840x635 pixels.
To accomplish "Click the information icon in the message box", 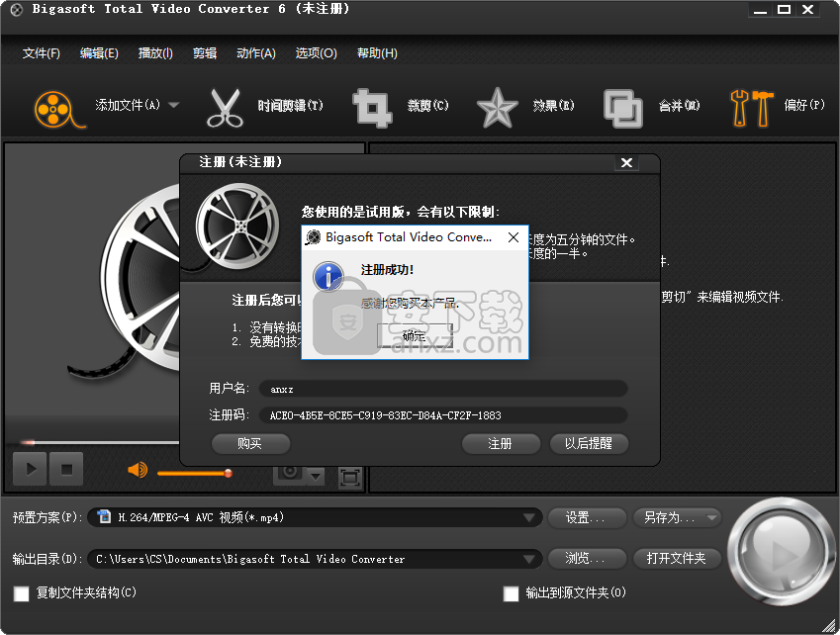I will [x=327, y=276].
